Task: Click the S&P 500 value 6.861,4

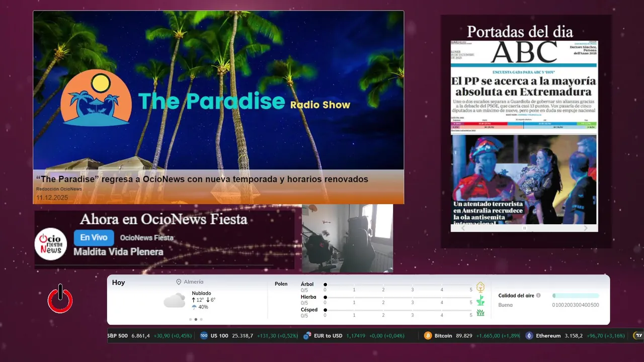Action: coord(141,336)
